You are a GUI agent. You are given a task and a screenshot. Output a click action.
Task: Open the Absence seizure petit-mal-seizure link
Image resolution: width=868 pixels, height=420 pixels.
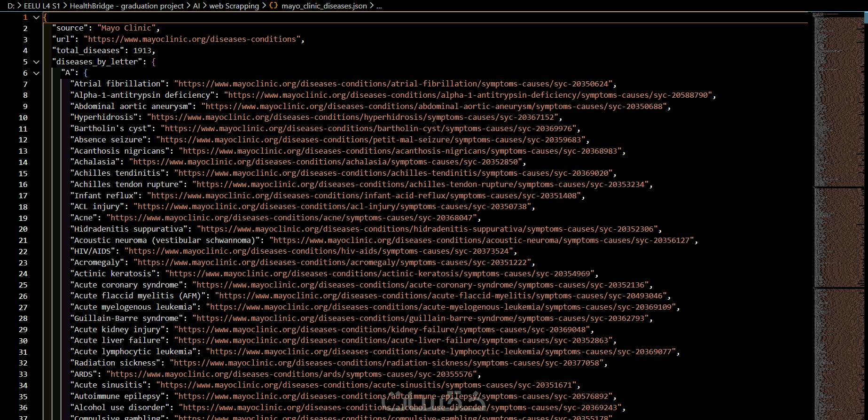[x=371, y=140]
